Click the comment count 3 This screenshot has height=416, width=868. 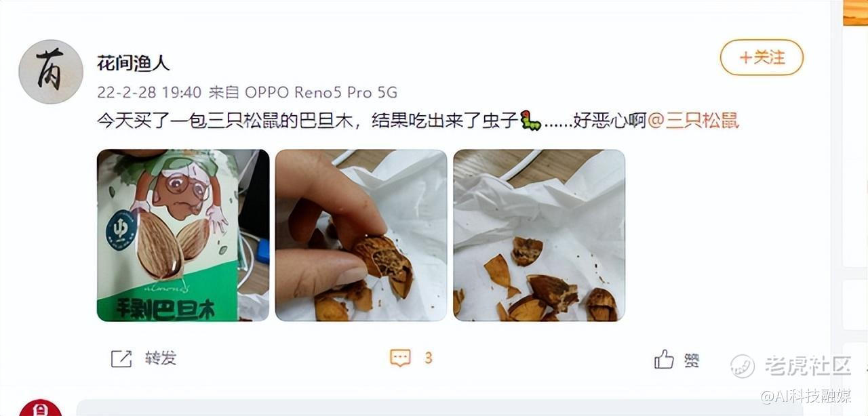point(428,358)
